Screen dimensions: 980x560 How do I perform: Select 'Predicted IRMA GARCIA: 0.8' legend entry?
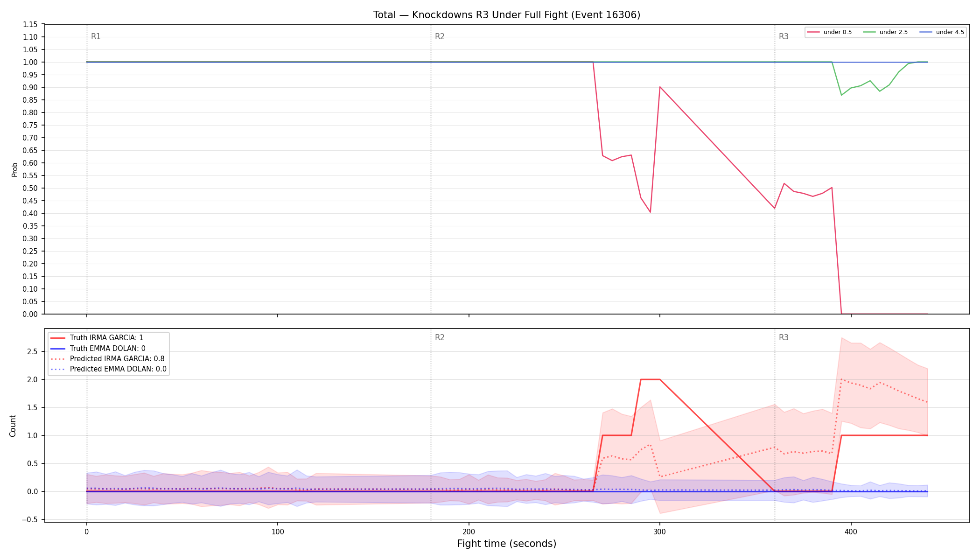107,359
